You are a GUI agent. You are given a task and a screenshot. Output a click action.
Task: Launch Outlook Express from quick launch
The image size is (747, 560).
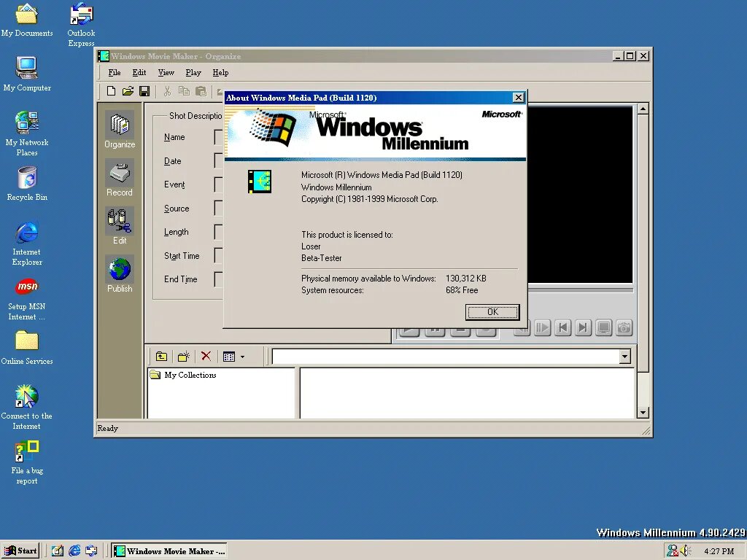click(91, 551)
